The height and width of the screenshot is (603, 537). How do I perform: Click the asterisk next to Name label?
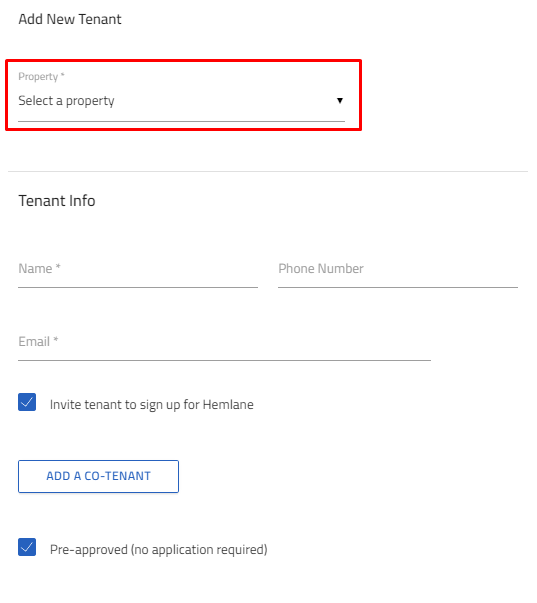click(58, 266)
